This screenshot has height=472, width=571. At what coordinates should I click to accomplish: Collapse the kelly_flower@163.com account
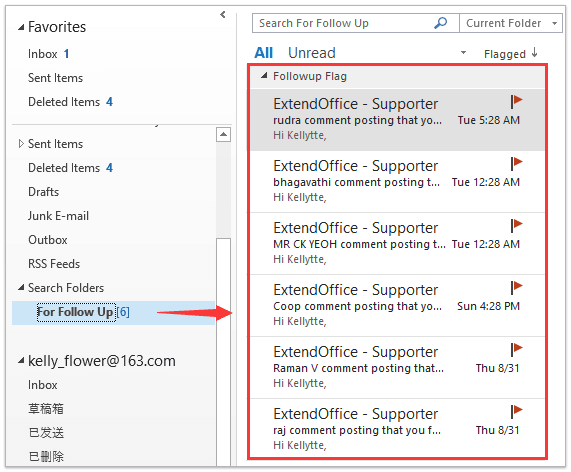[21, 361]
